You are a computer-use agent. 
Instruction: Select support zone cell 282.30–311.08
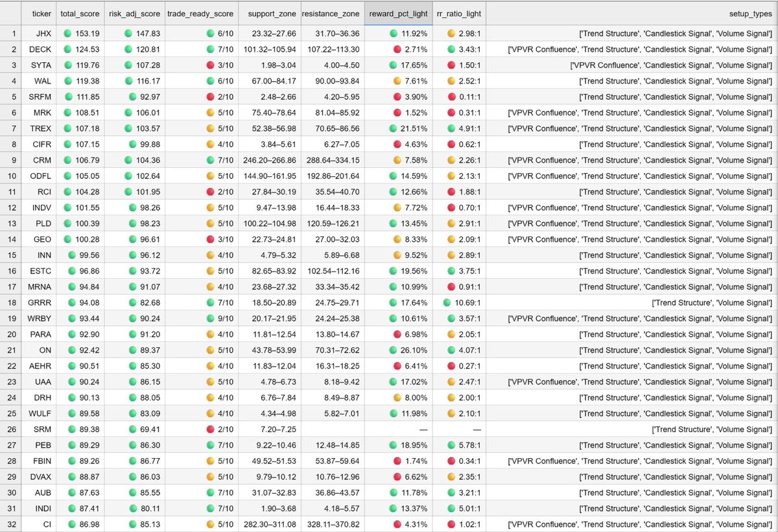pos(269,524)
